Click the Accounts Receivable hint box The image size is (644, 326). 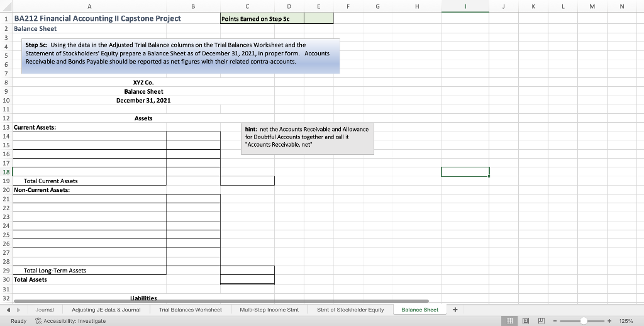[307, 138]
